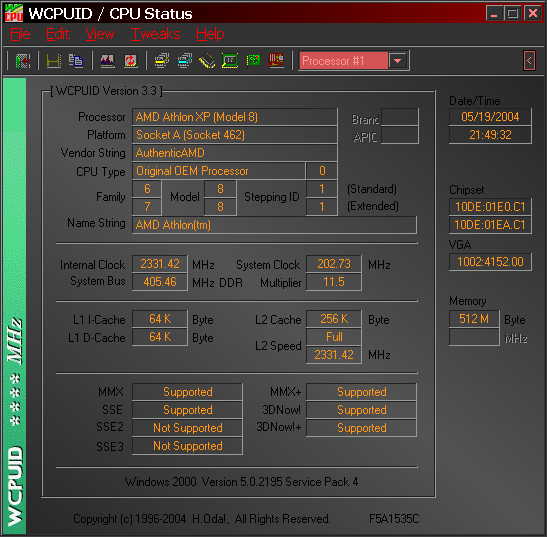Click the green-framed motherboard chip icon
The image size is (547, 537).
point(230,61)
